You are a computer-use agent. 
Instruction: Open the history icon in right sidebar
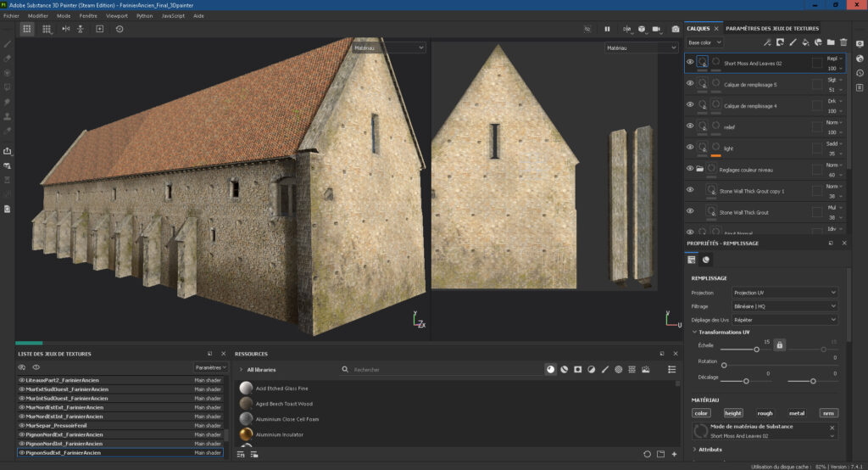pyautogui.click(x=860, y=73)
